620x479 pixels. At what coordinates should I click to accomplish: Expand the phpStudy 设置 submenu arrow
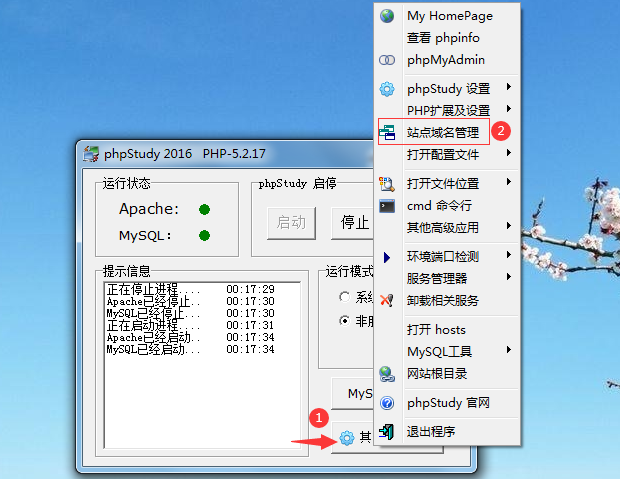509,87
